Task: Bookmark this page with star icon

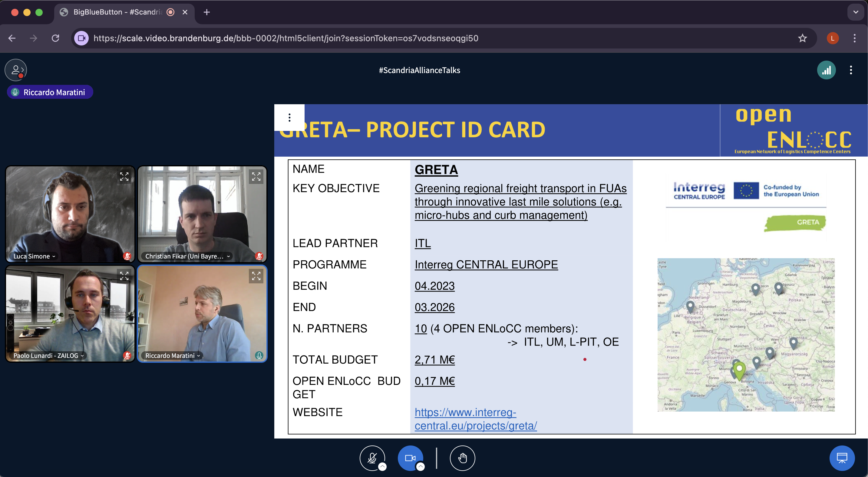Action: click(802, 38)
